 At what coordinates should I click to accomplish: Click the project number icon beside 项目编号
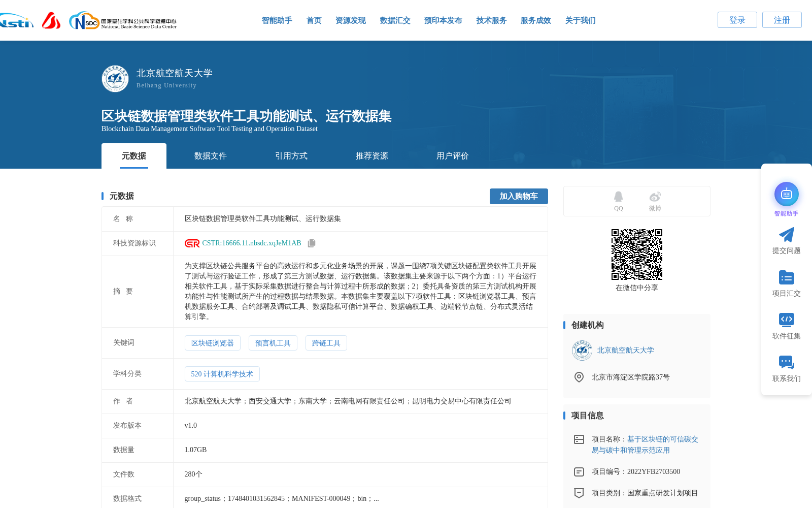579,472
